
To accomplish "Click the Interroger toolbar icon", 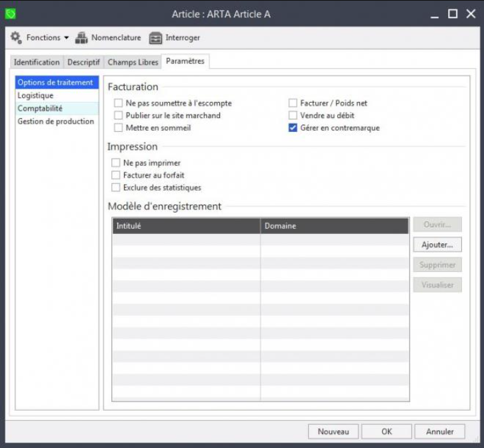I will click(155, 38).
